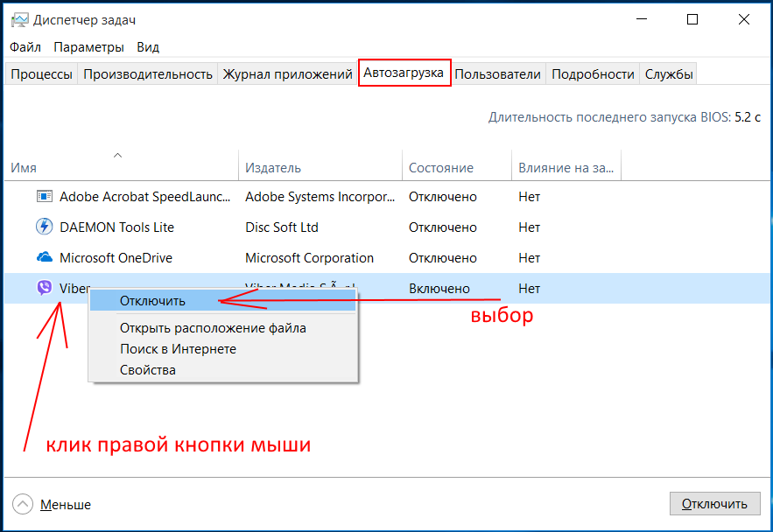Click the DAEMON Tools Lite lightning icon

click(x=45, y=227)
